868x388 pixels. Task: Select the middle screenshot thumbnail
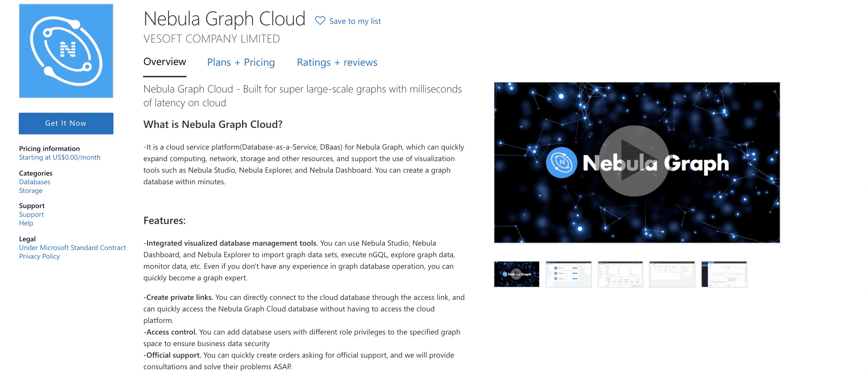click(620, 274)
